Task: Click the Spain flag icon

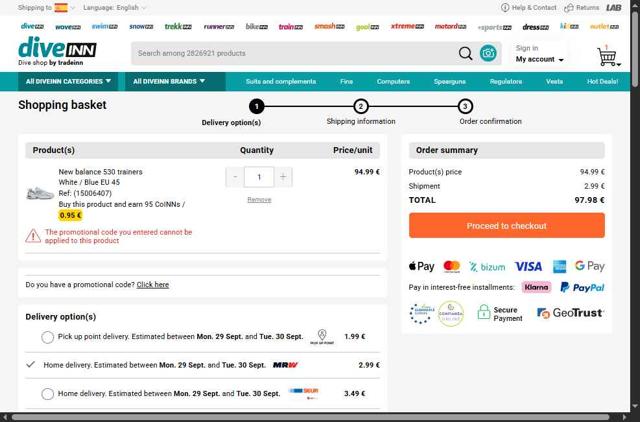Action: point(61,7)
